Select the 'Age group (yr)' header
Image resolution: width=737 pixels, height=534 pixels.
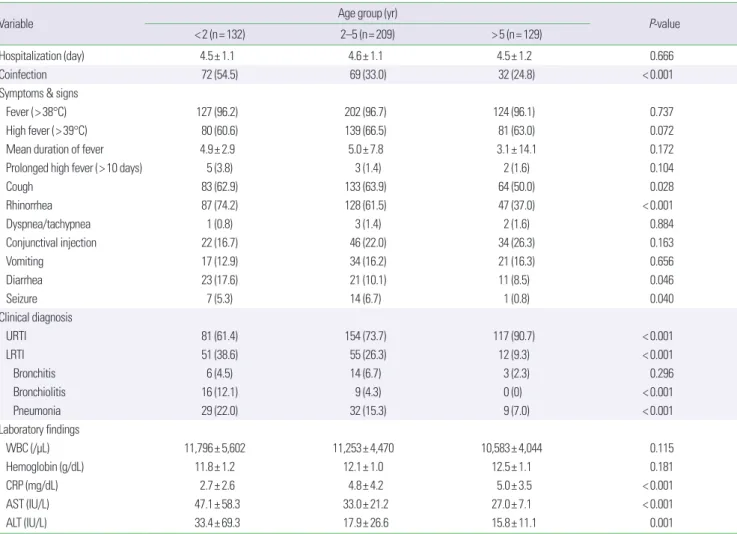pos(368,14)
